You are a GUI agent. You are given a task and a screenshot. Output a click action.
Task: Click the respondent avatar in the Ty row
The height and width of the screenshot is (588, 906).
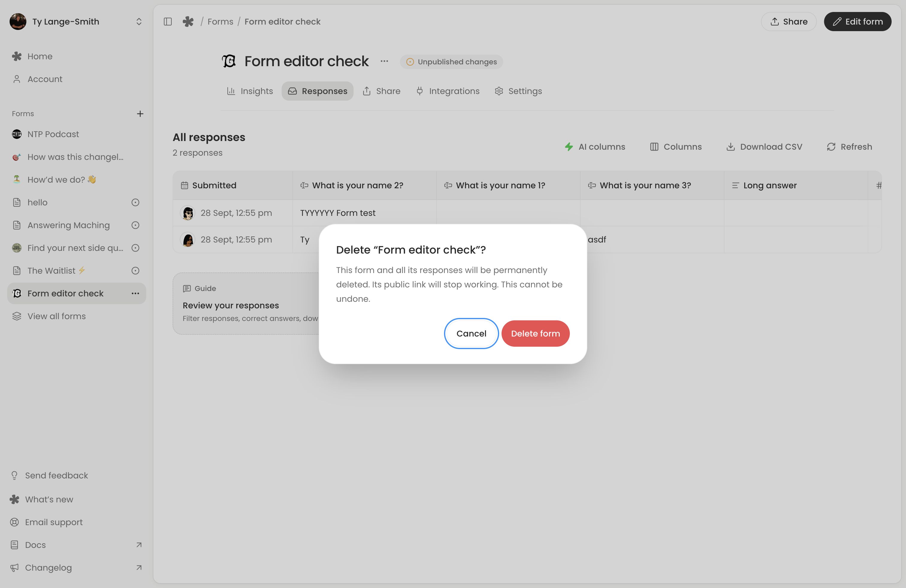pyautogui.click(x=188, y=240)
